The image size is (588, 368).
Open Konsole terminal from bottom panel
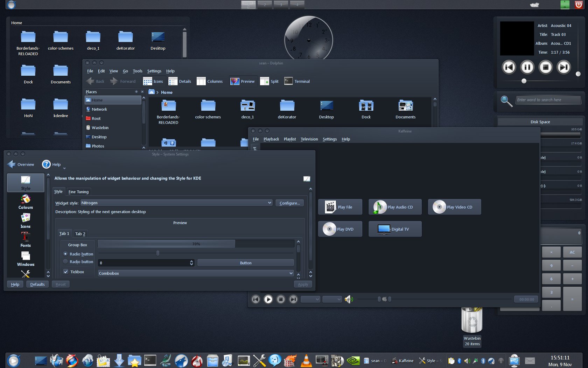pyautogui.click(x=150, y=360)
